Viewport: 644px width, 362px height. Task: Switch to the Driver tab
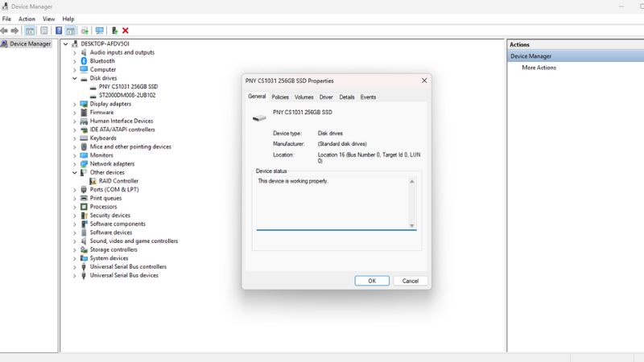point(326,97)
